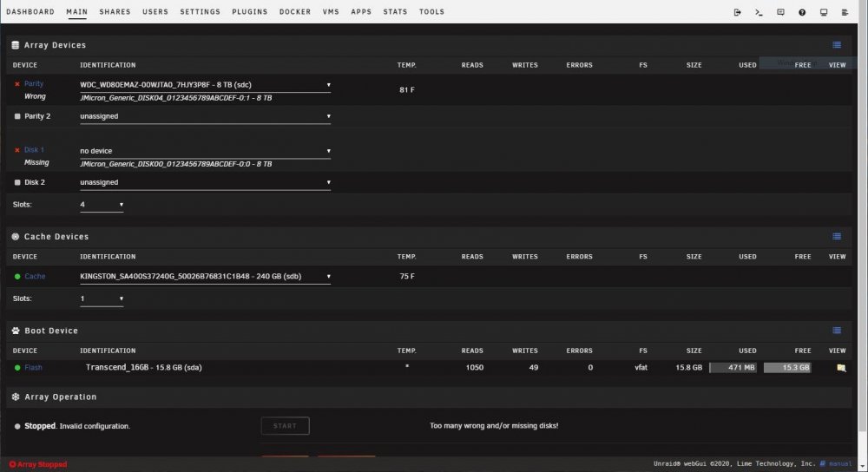The image size is (868, 472).
Task: Click the Array Devices section icon
Action: pos(16,45)
